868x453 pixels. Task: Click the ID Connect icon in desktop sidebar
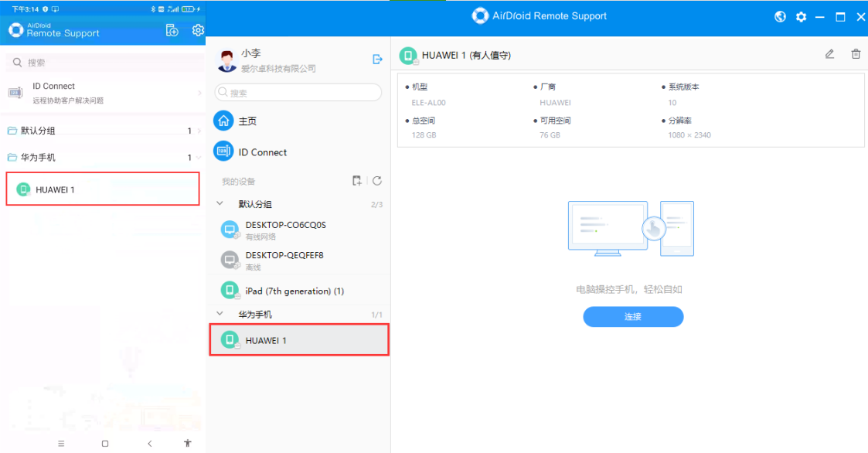(x=223, y=151)
